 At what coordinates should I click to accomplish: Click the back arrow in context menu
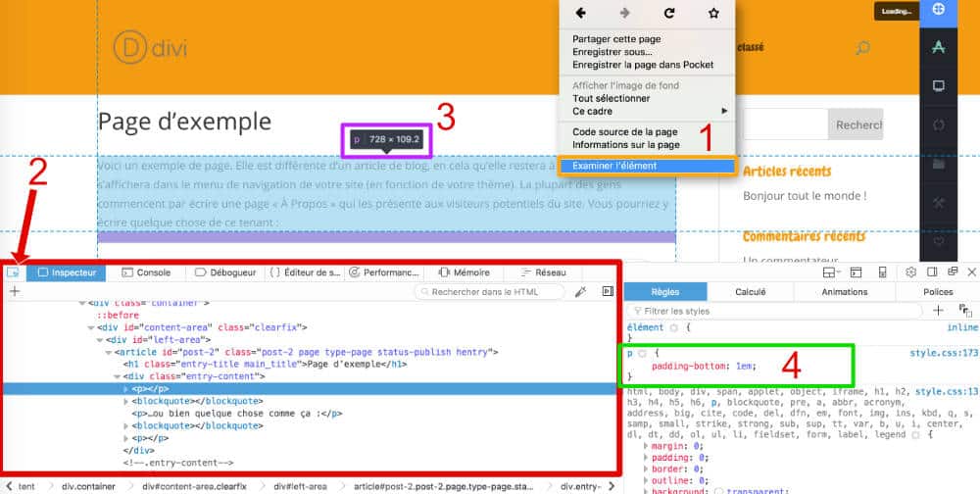581,13
